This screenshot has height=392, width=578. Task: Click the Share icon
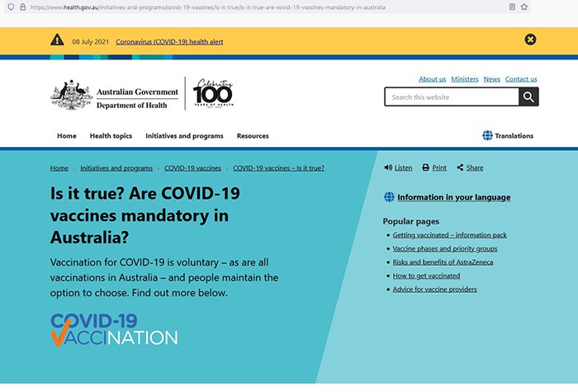point(460,168)
